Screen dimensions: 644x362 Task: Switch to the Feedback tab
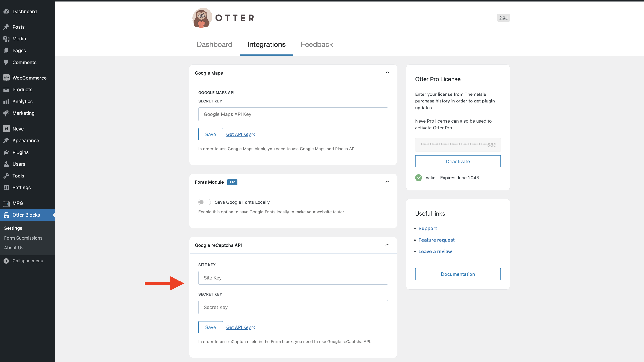click(316, 44)
